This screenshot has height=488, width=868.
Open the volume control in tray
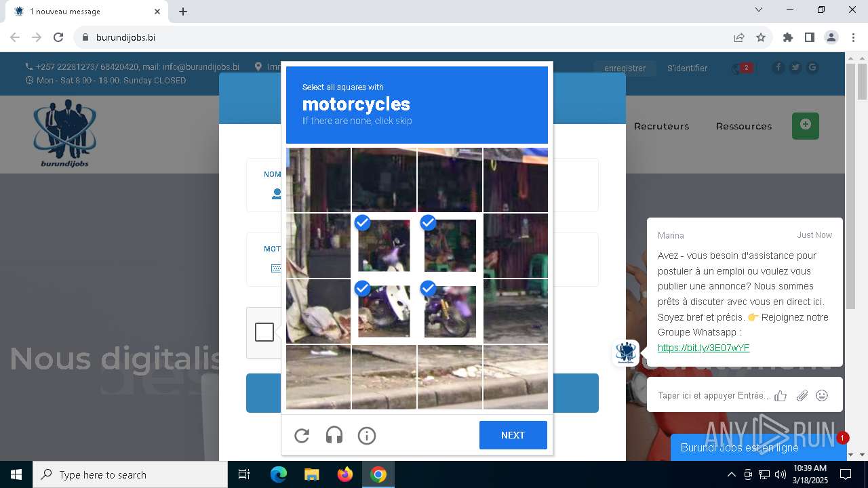780,474
